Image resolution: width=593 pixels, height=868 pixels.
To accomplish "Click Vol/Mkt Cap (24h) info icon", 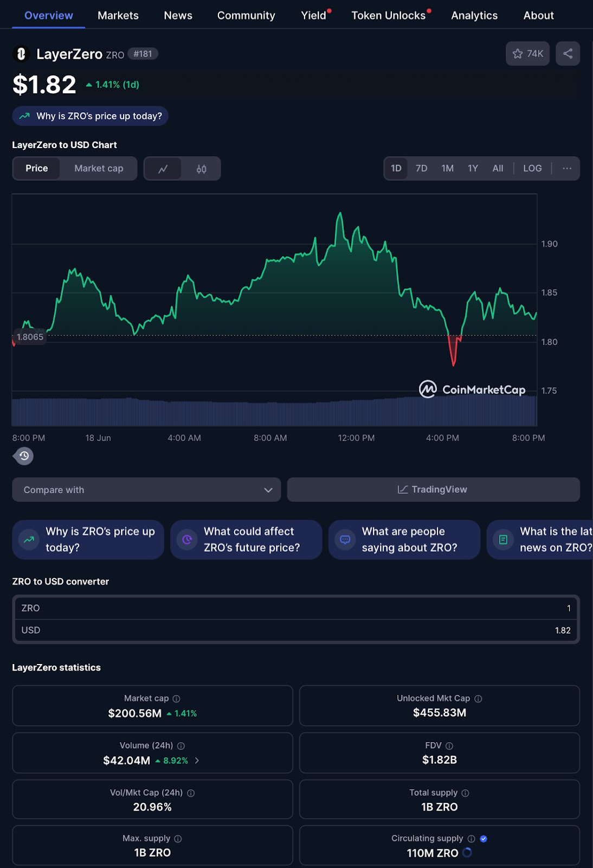I will pyautogui.click(x=191, y=793).
